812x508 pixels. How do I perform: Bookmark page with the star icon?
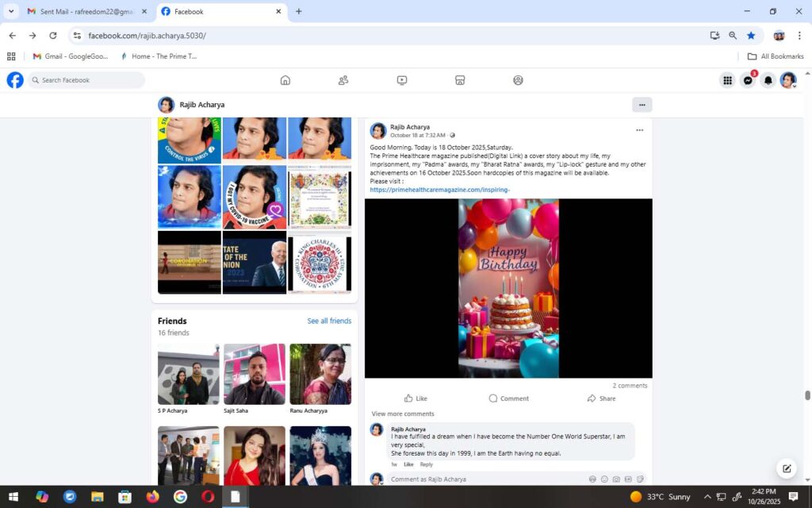[x=751, y=36]
